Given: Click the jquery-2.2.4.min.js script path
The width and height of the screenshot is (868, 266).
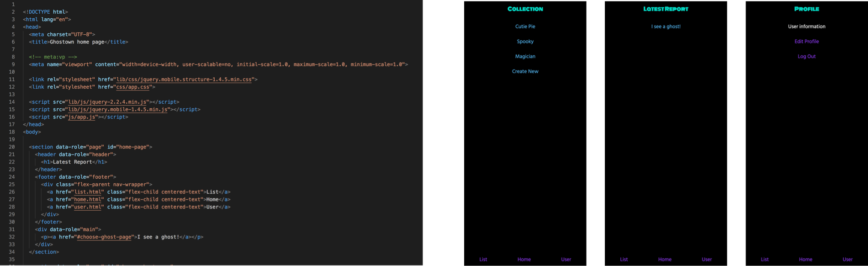Looking at the screenshot, I should point(107,102).
